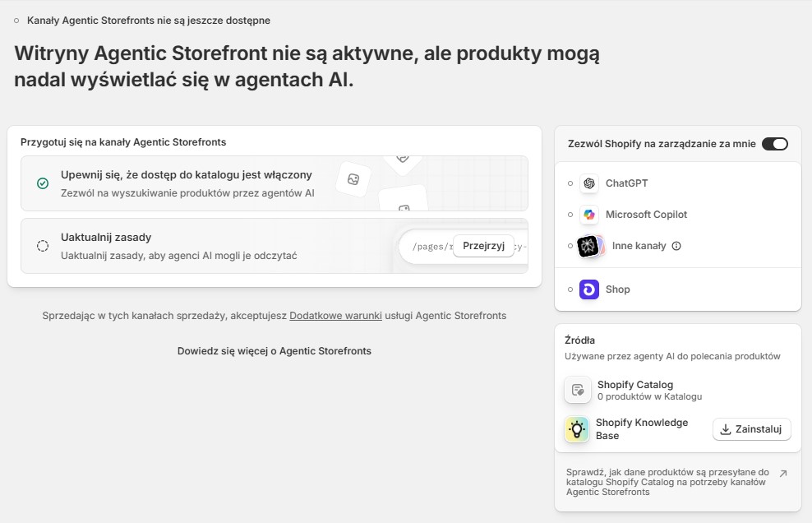812x523 pixels.
Task: Open the Uaktualnij zasady step title
Action: [x=106, y=238]
